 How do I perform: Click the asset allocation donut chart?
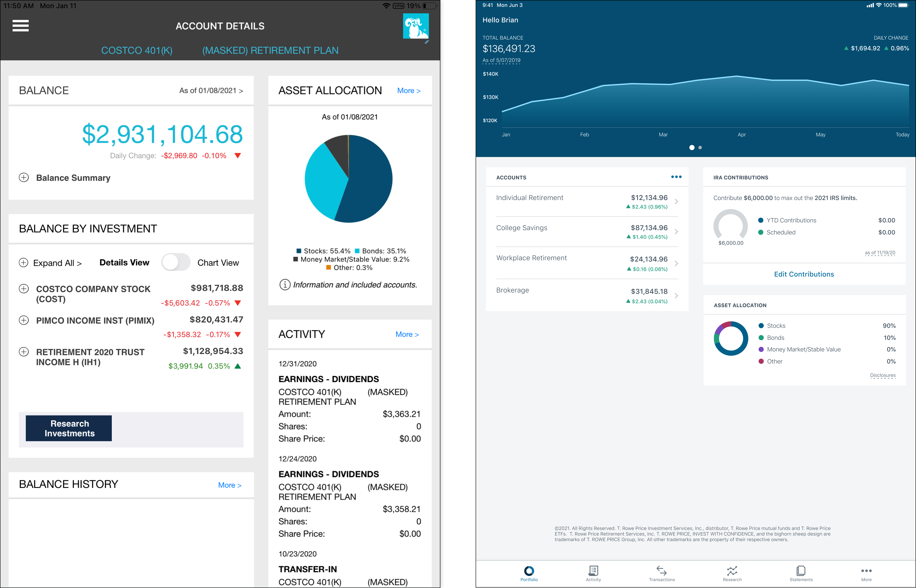731,338
